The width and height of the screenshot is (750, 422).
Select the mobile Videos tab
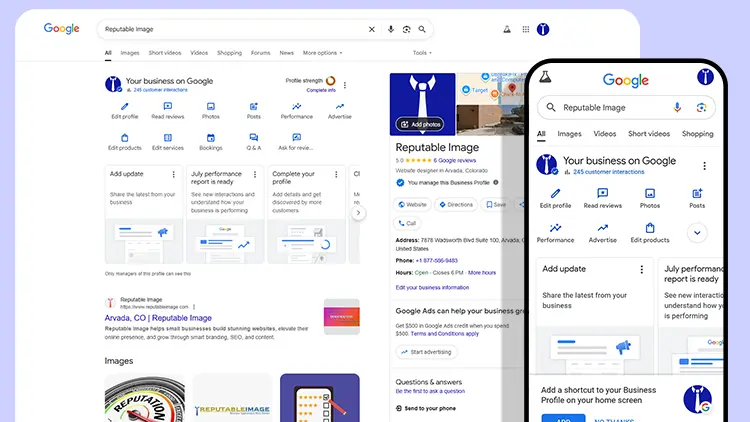click(605, 134)
